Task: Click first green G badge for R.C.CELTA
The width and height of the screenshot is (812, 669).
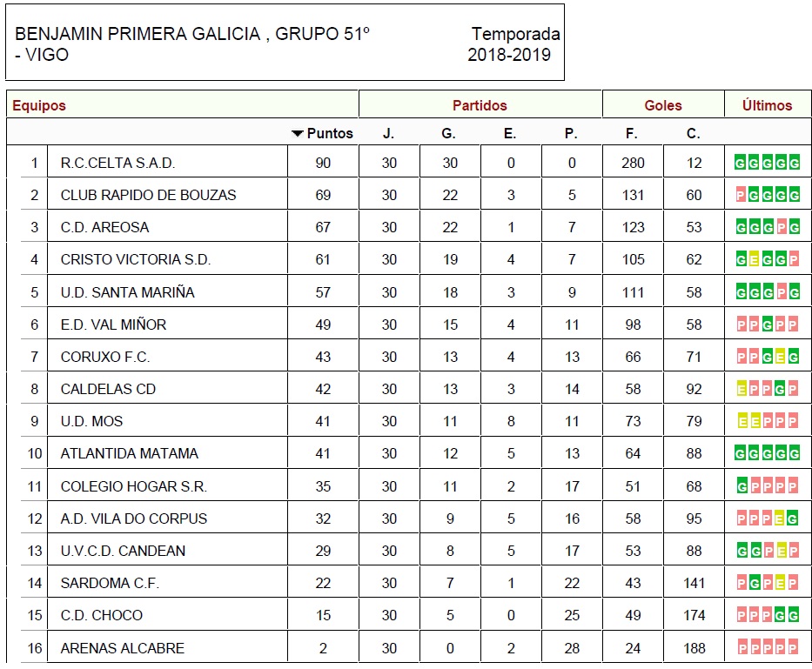Action: (x=740, y=163)
